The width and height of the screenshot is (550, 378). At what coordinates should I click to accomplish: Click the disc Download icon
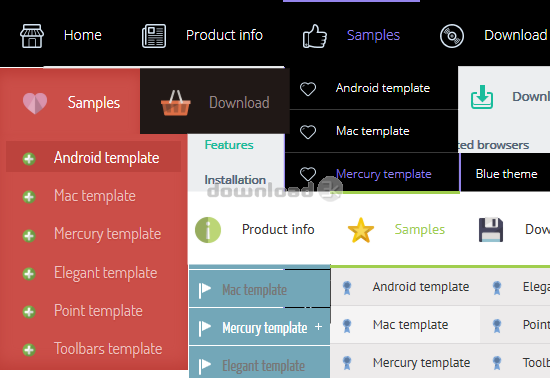(452, 36)
